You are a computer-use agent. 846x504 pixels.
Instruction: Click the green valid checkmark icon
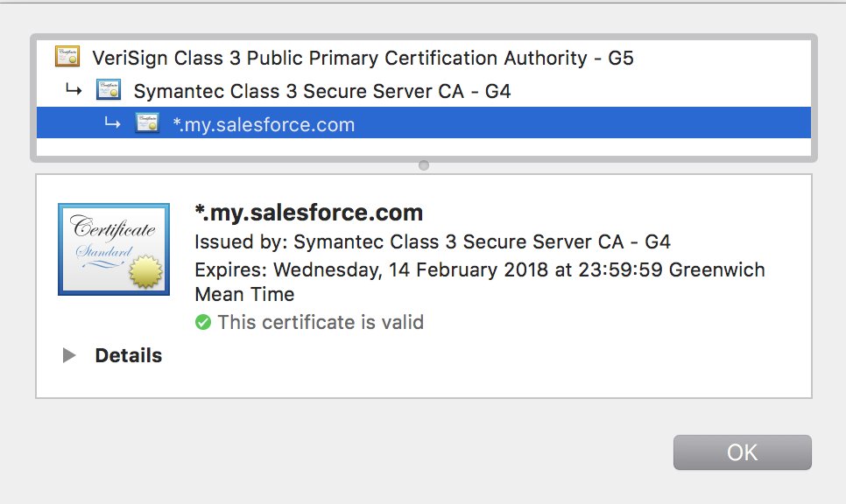[x=203, y=322]
